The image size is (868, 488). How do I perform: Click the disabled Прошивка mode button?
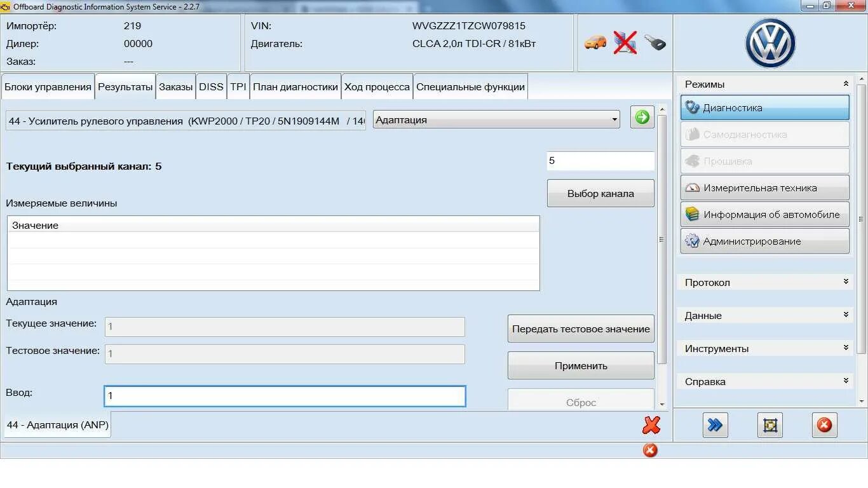765,161
